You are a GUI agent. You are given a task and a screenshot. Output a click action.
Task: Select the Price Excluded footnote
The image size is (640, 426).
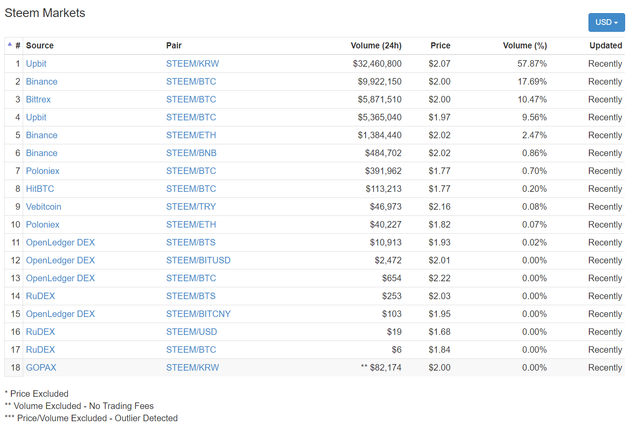click(x=36, y=394)
